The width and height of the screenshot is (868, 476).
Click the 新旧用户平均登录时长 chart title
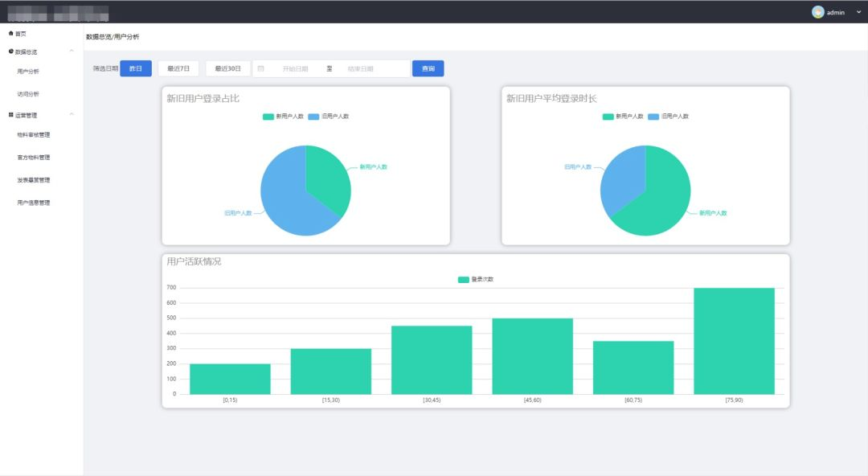[551, 99]
